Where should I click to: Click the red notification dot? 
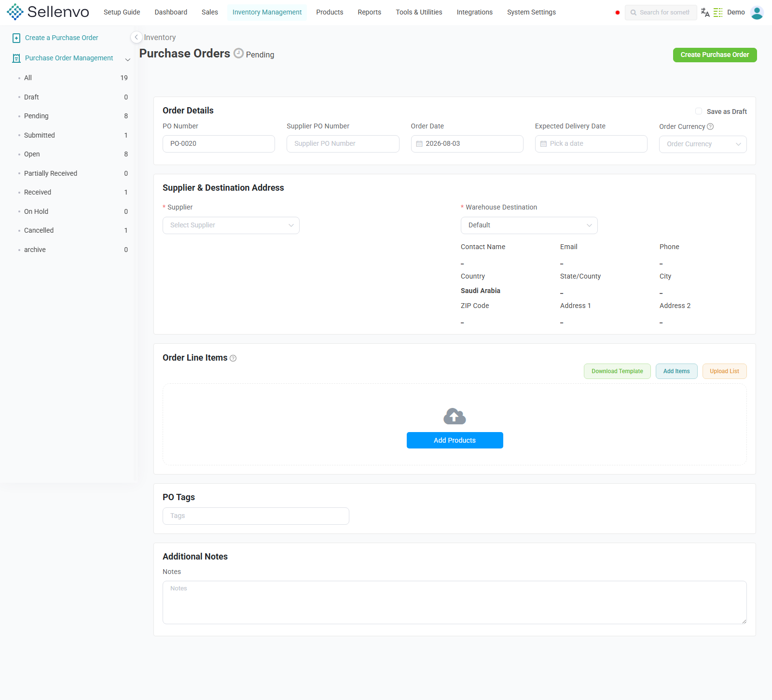(x=618, y=13)
